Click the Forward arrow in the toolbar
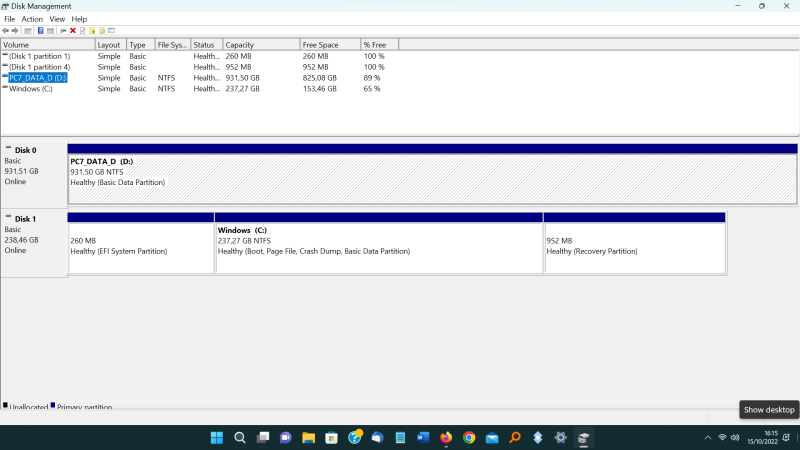Screen dimensions: 800x450 tap(16, 31)
